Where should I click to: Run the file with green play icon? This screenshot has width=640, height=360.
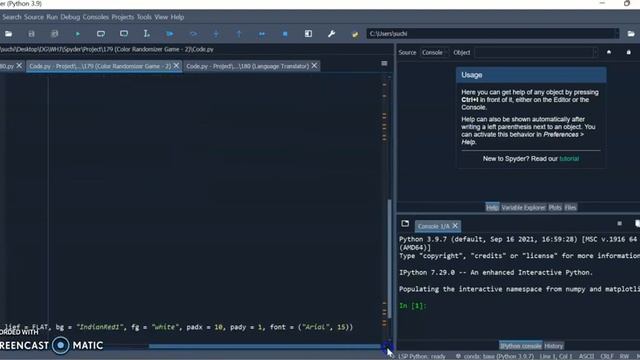78,34
